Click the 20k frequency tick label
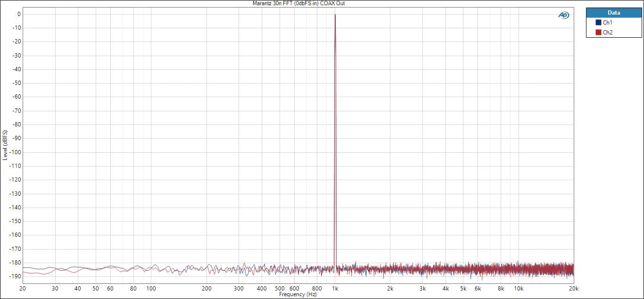This screenshot has width=644, height=299. coord(573,288)
